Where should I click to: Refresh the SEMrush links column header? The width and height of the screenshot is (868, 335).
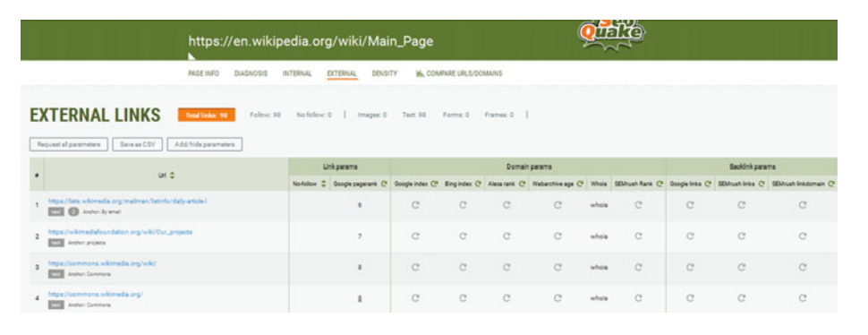point(762,184)
